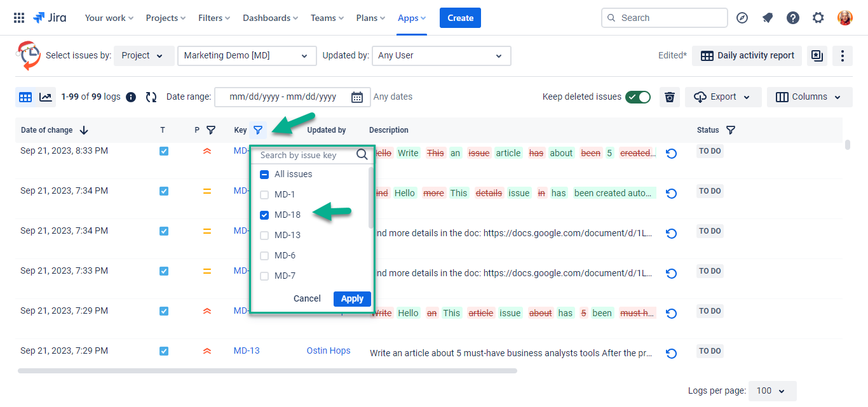Toggle the All issues checkbox

click(264, 174)
